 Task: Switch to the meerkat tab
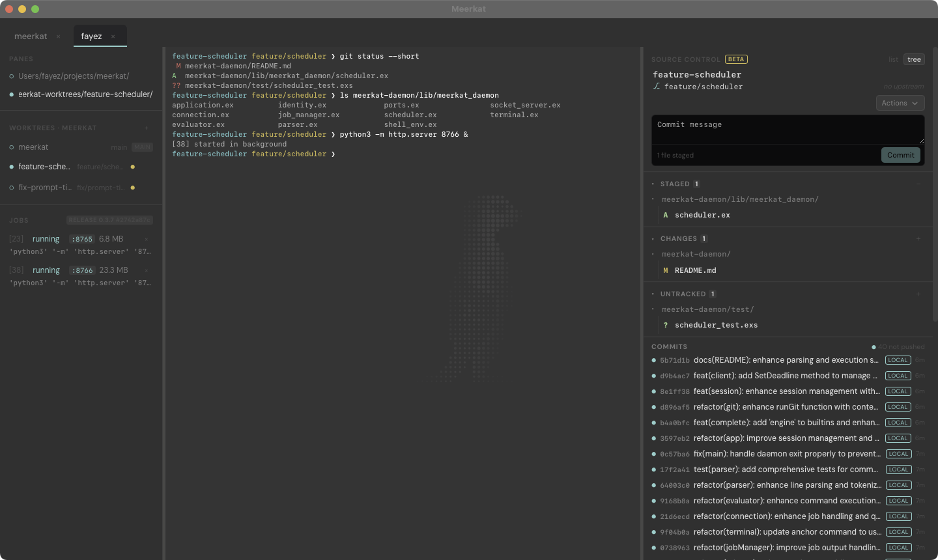(31, 36)
